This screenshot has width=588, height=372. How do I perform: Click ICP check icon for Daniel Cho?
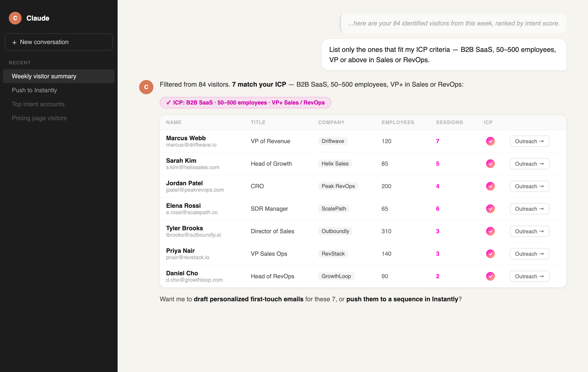(490, 276)
